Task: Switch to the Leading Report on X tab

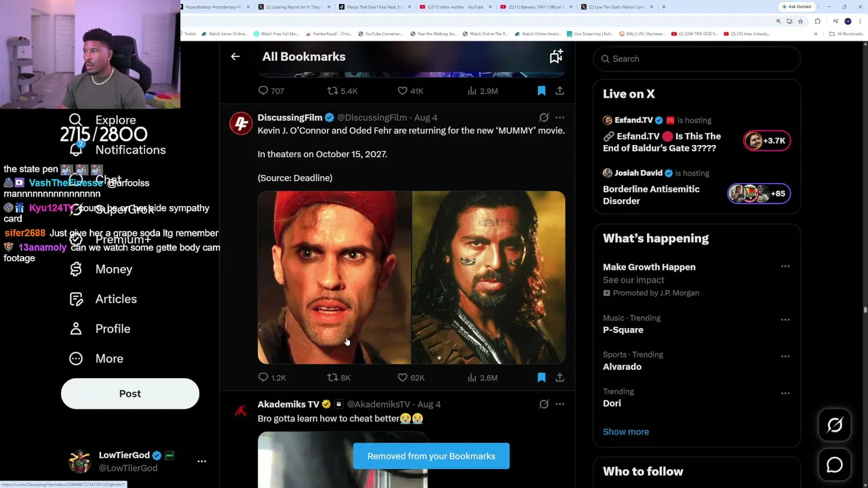Action: [x=294, y=7]
